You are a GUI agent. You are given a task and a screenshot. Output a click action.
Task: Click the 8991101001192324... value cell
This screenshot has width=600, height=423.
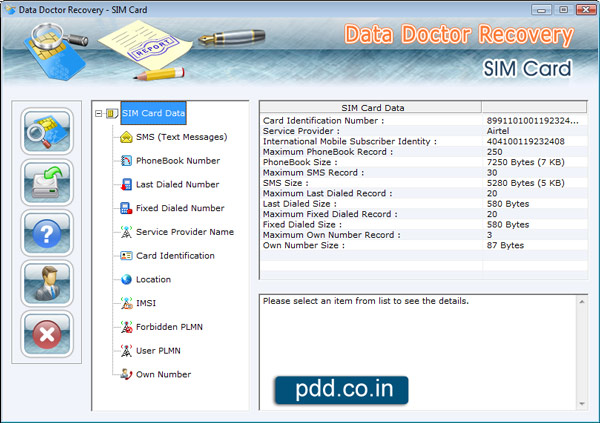[532, 121]
